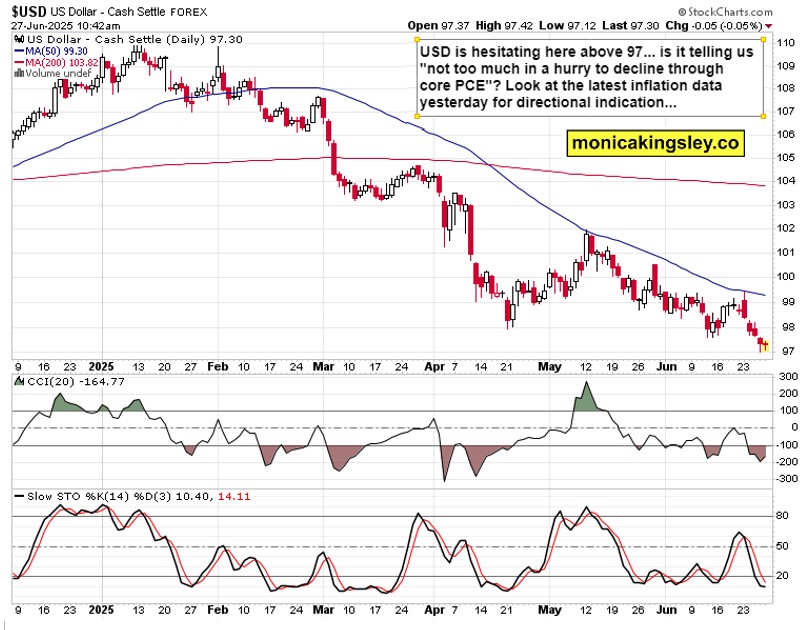This screenshot has height=630, width=803.
Task: Click the High 97.42 value
Action: (504, 26)
